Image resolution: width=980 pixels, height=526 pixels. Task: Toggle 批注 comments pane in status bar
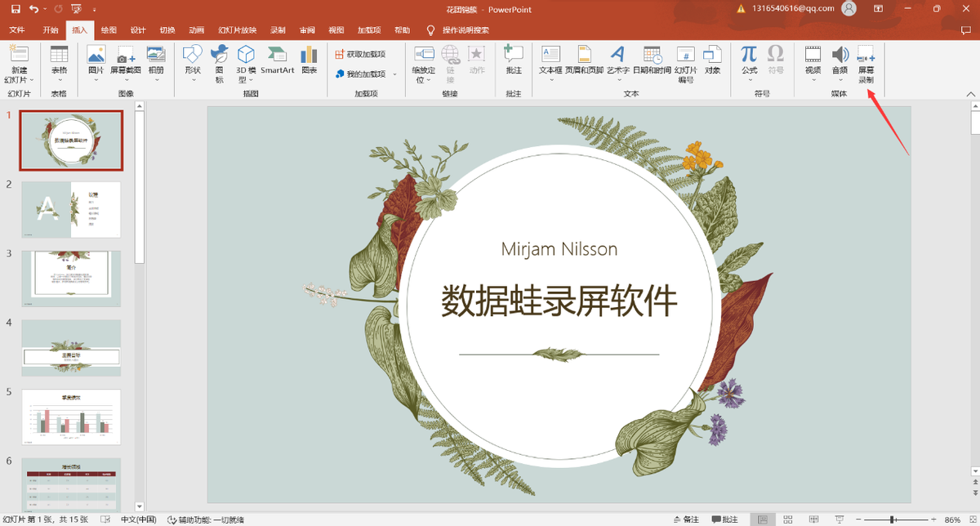tap(725, 519)
